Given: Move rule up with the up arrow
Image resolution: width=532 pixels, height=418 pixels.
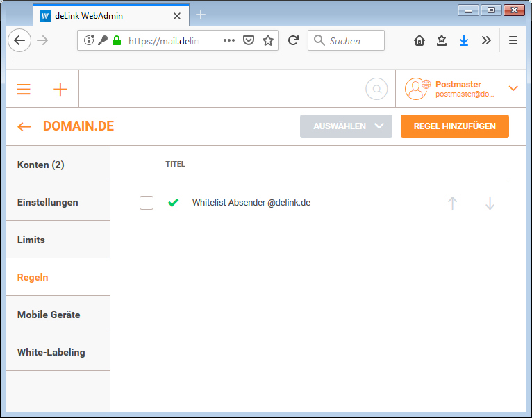Looking at the screenshot, I should coord(453,203).
